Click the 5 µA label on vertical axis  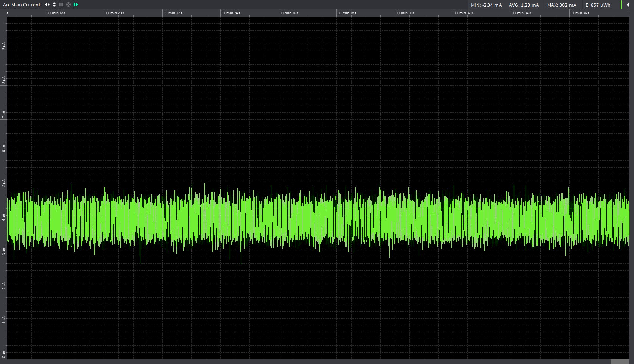pyautogui.click(x=4, y=183)
